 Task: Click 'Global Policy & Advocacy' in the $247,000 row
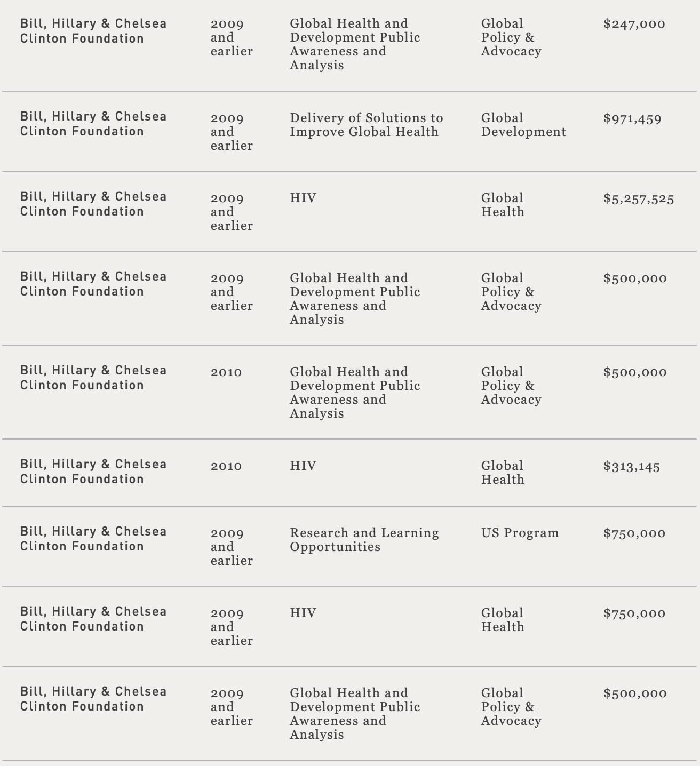click(x=511, y=37)
